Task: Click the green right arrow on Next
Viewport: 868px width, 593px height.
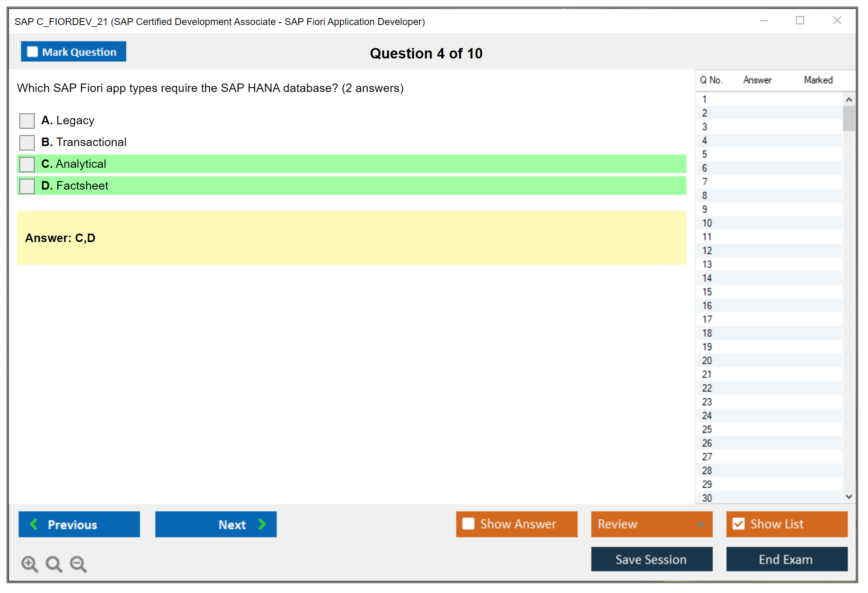Action: point(262,524)
